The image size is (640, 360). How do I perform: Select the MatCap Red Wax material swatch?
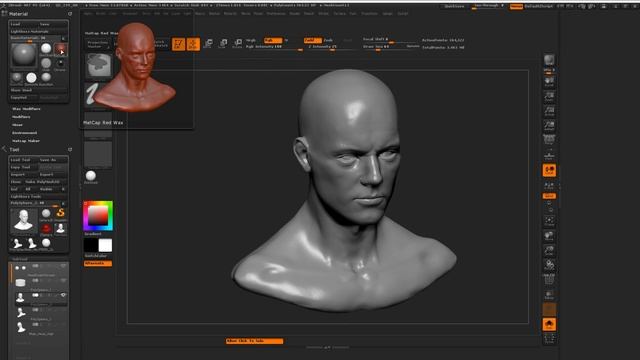pos(60,49)
